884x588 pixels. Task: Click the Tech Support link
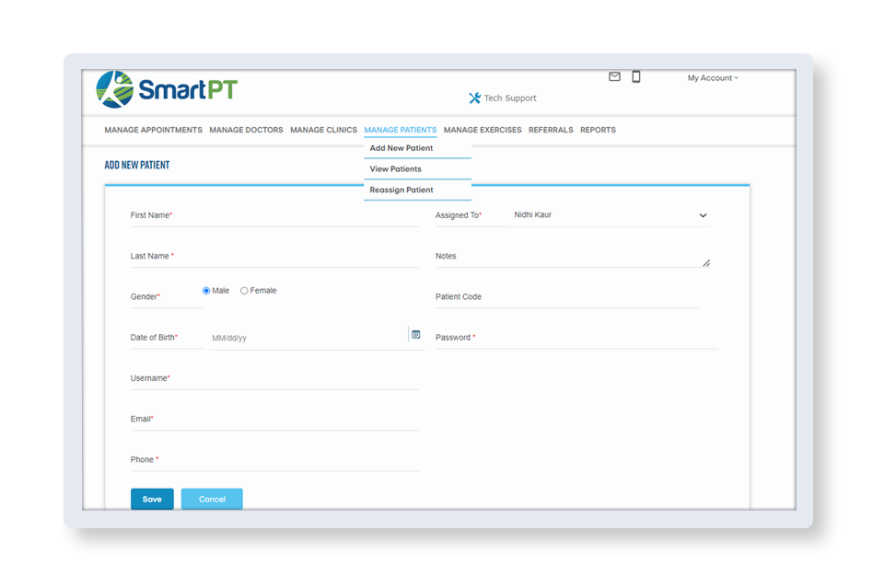510,98
